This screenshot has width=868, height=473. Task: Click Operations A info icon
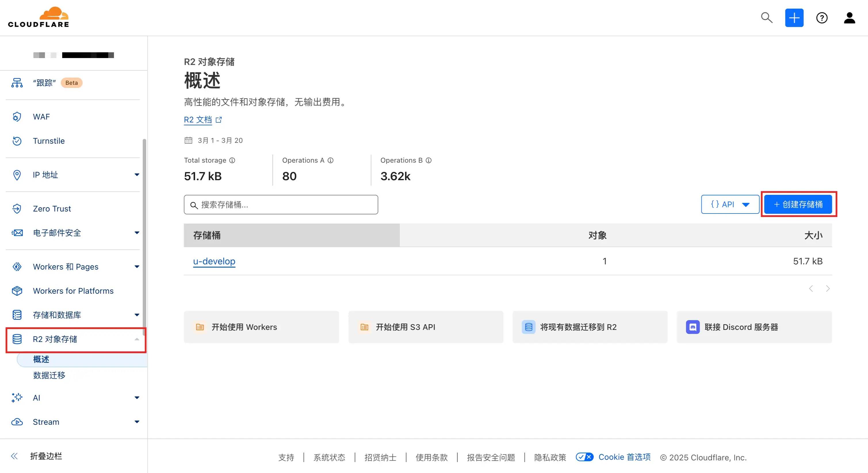click(330, 160)
